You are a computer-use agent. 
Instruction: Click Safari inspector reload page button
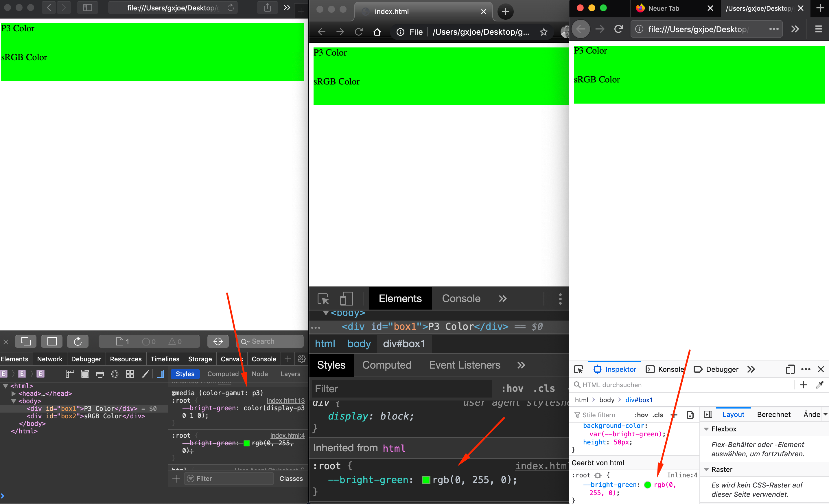pyautogui.click(x=78, y=341)
